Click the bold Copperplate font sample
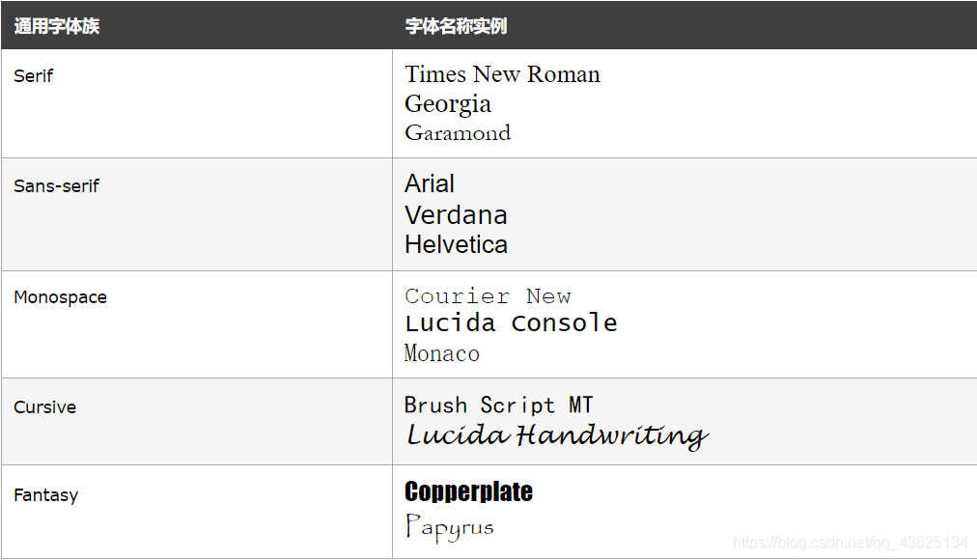The height and width of the screenshot is (560, 977). [x=468, y=491]
